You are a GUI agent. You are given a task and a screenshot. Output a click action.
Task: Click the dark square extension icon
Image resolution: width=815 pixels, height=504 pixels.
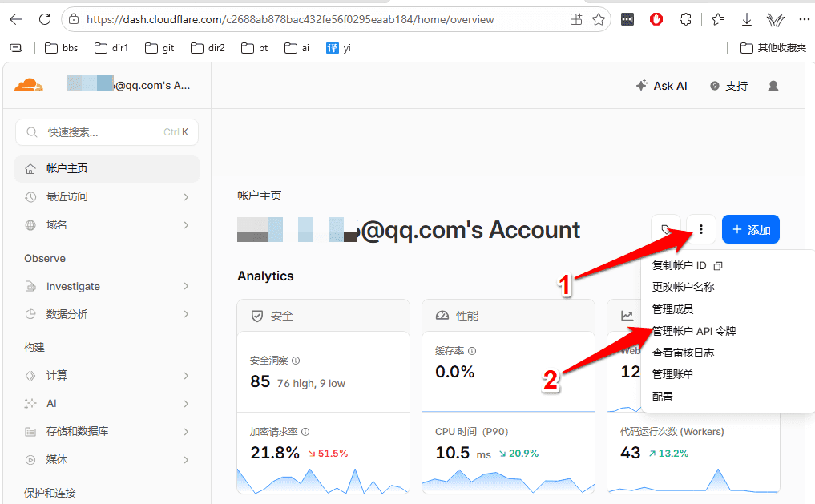(x=627, y=20)
